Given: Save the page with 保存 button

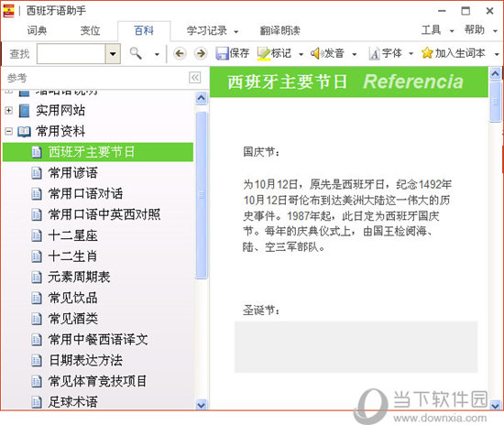Looking at the screenshot, I should (x=233, y=53).
